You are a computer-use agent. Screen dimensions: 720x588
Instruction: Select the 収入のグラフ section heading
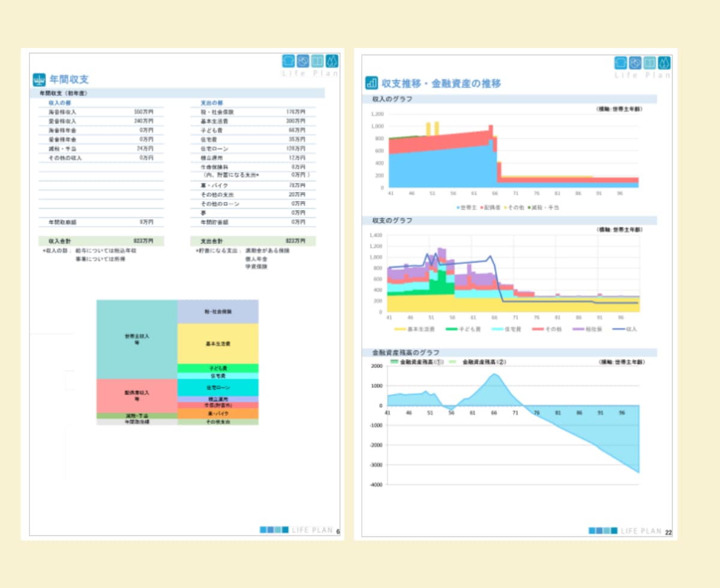[x=392, y=99]
